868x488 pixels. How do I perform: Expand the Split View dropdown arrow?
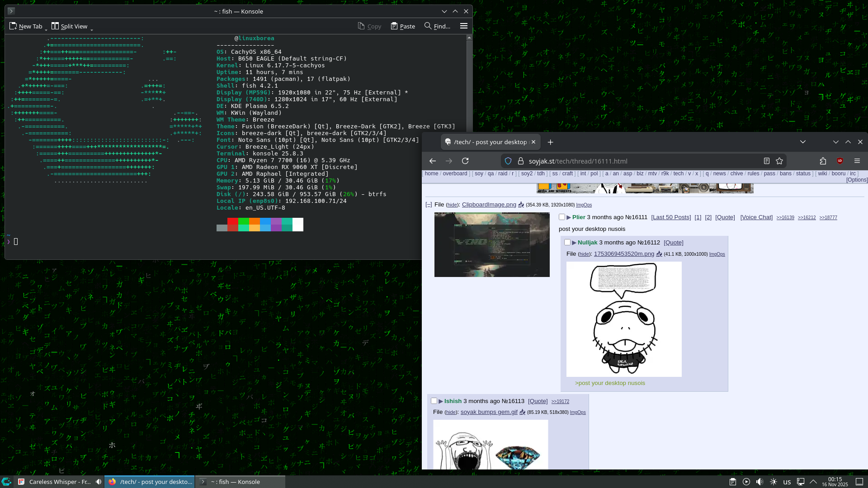92,29
